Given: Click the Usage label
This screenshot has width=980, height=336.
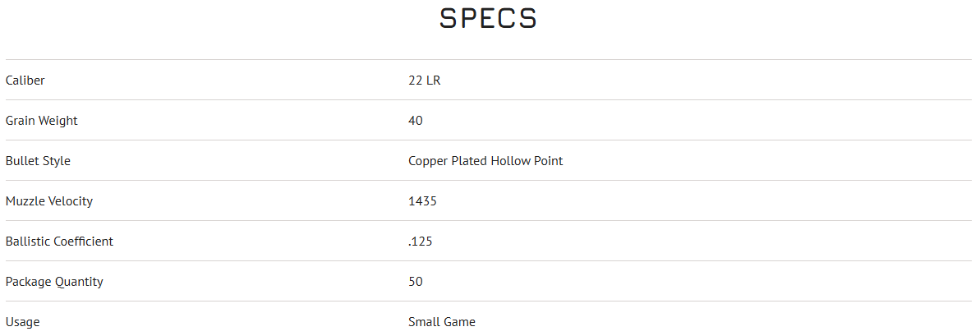Looking at the screenshot, I should (x=22, y=322).
